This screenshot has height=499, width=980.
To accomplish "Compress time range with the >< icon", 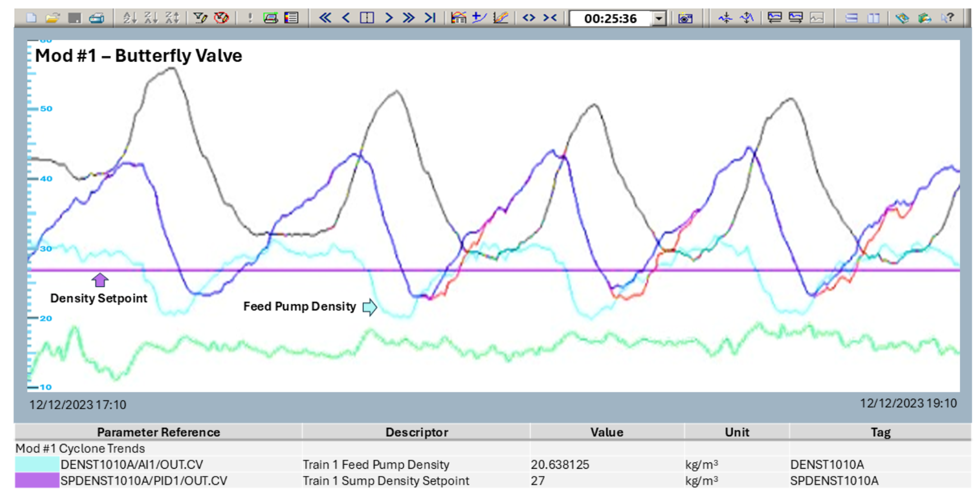I will click(550, 18).
